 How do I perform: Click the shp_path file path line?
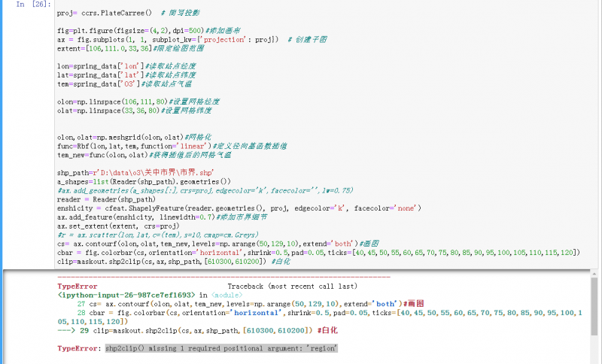point(120,173)
